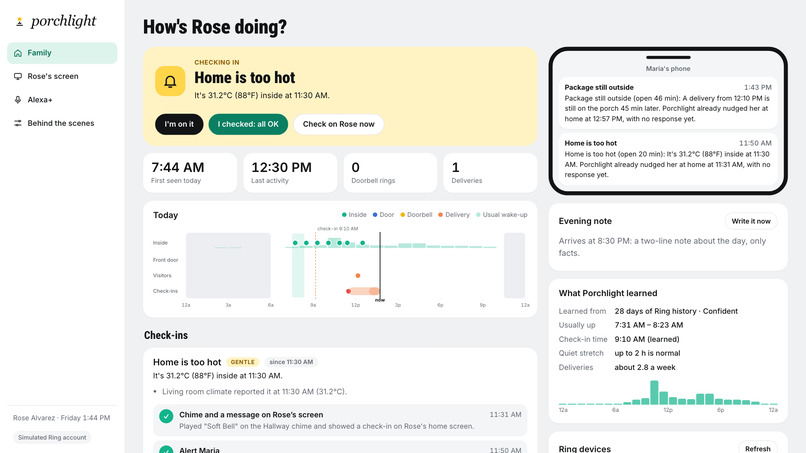Click the Alexa+ microphone icon
The height and width of the screenshot is (453, 806).
coord(18,100)
